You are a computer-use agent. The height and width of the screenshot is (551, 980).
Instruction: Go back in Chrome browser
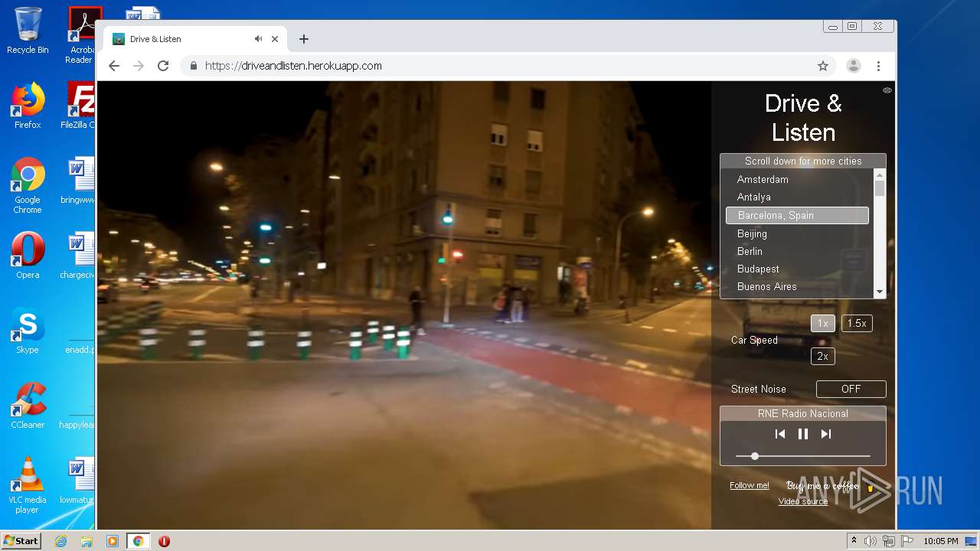coord(114,66)
